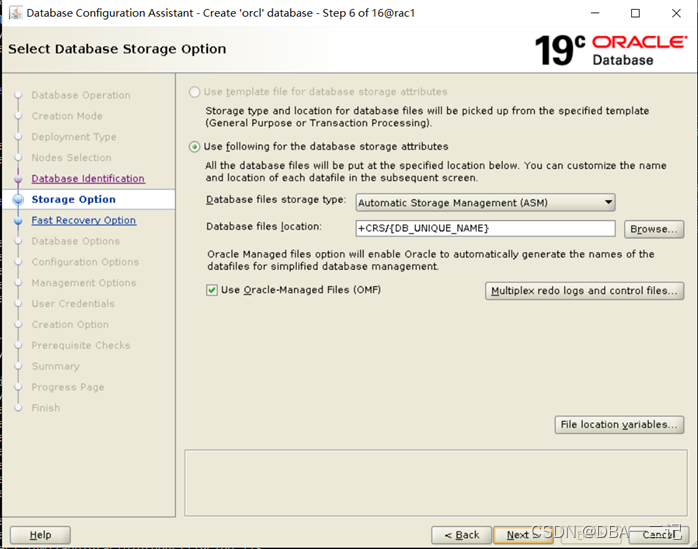Screen dimensions: 698x549
Task: Toggle Use Oracle-Managed Files (OMF) checkbox
Action: point(212,290)
